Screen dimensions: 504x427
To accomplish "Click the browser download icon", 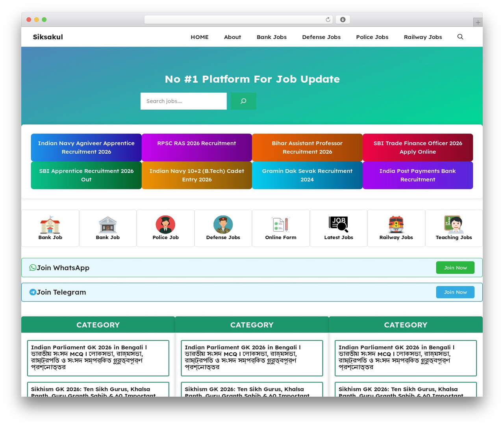I will tap(343, 20).
